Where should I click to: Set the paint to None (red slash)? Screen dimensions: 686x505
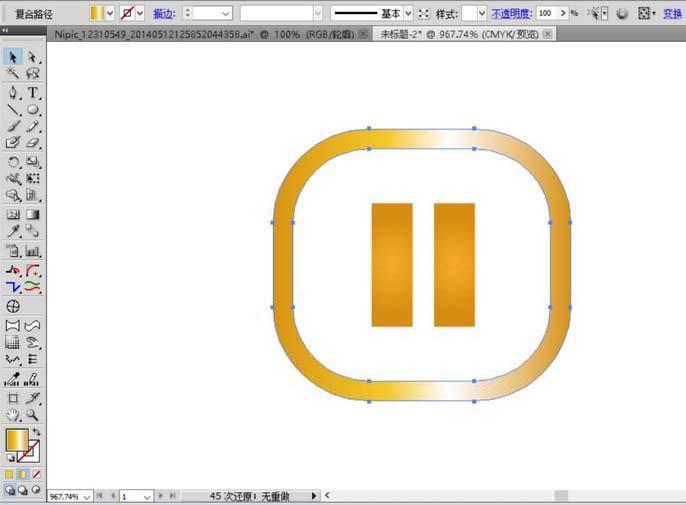pos(38,474)
